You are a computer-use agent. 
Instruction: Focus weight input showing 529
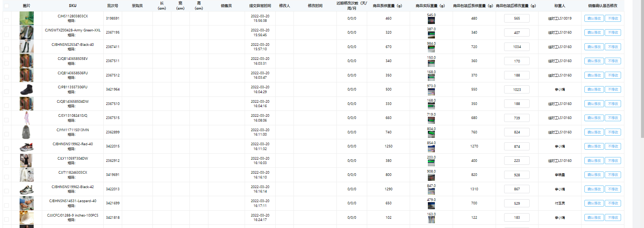click(517, 203)
